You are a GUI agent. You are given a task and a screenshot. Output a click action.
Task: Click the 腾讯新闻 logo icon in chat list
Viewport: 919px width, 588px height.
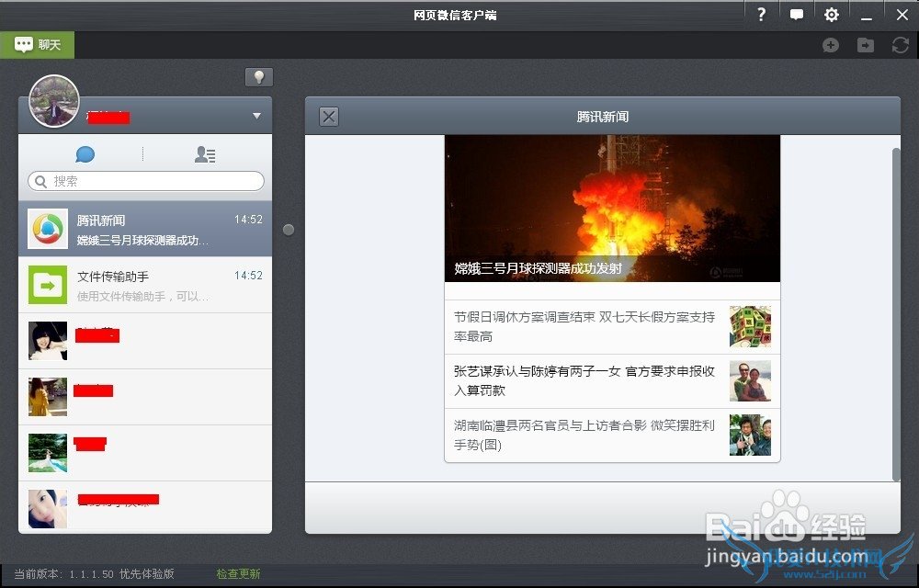tap(48, 229)
